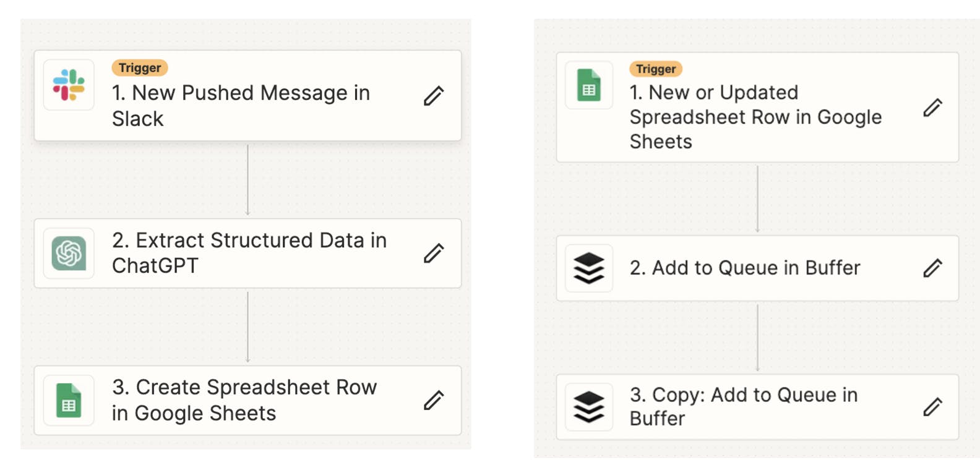Edit the New Pushed Message in Slack step
Viewport: 980px width, 460px height.
434,96
